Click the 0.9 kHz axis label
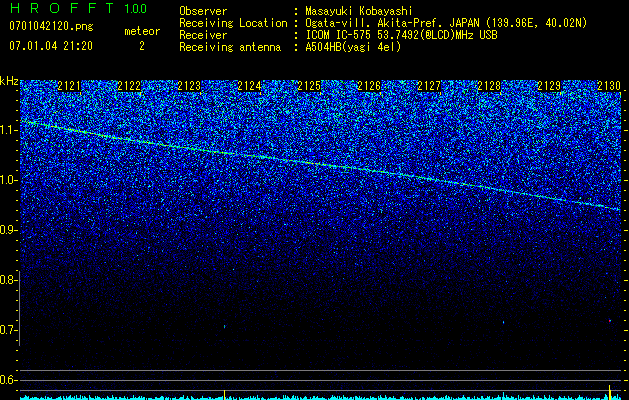This screenshot has width=629, height=400. coord(8,230)
